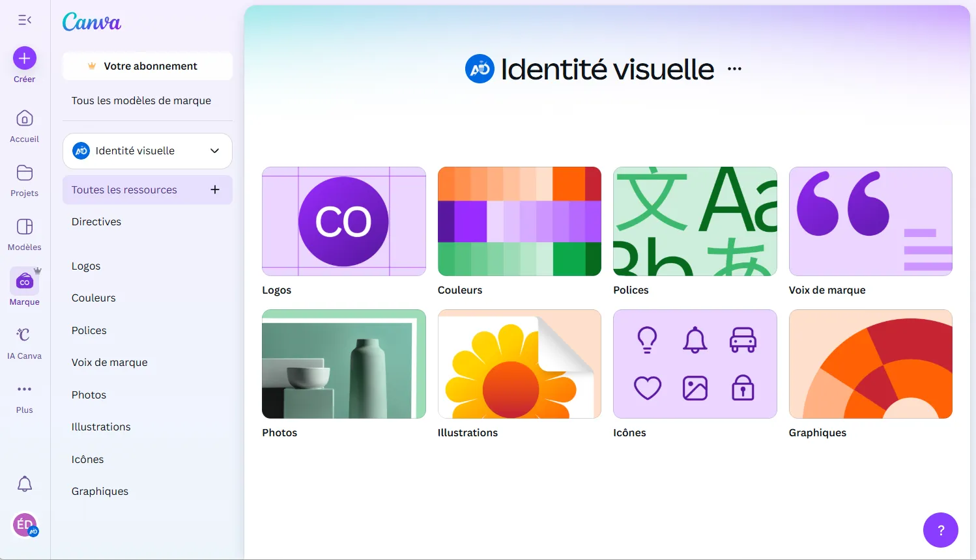Expand the Identité visuelle selector
Viewport: 976px width, 560px height.
[x=214, y=150]
